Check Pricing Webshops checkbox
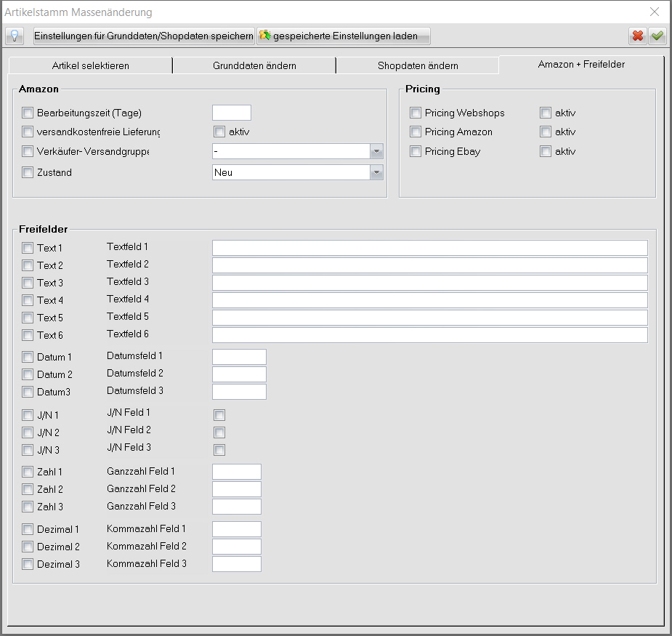Image resolution: width=672 pixels, height=636 pixels. point(416,113)
